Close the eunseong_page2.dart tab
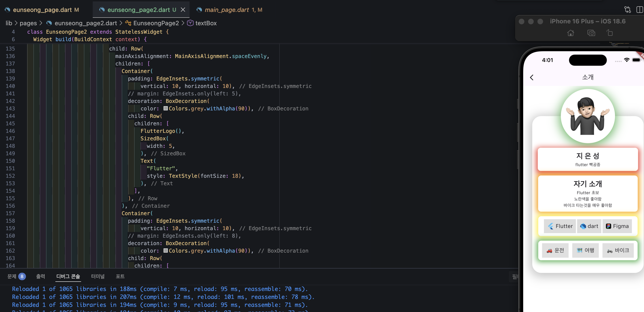This screenshot has height=312, width=644. (x=183, y=10)
